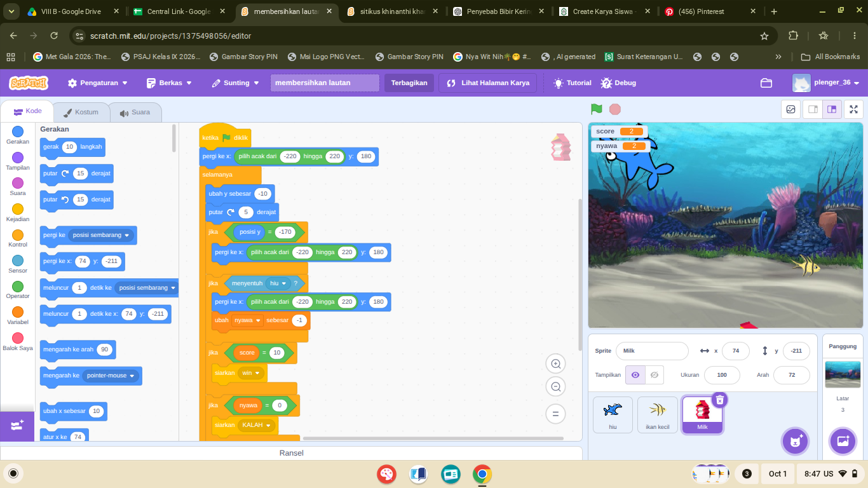Click the Scratch logo
The image size is (868, 488).
(29, 83)
